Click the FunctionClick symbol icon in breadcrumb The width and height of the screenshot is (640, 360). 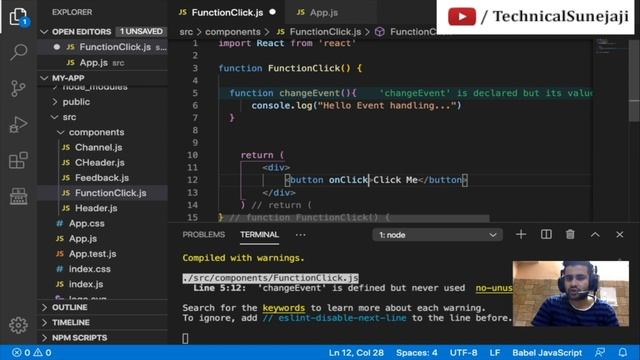pos(380,32)
